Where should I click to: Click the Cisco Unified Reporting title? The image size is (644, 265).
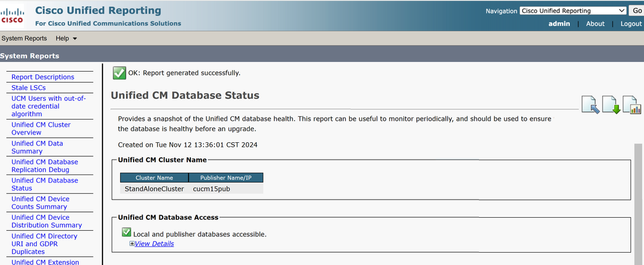pos(98,11)
